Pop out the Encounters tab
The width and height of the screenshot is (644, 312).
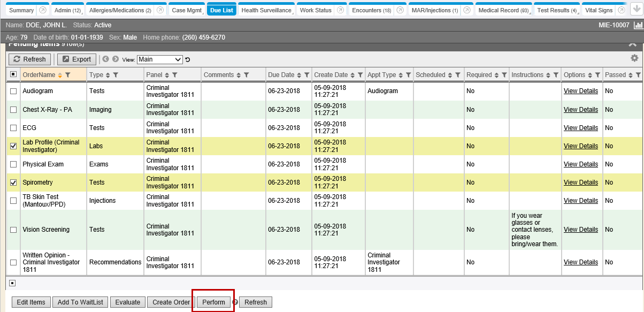point(400,10)
